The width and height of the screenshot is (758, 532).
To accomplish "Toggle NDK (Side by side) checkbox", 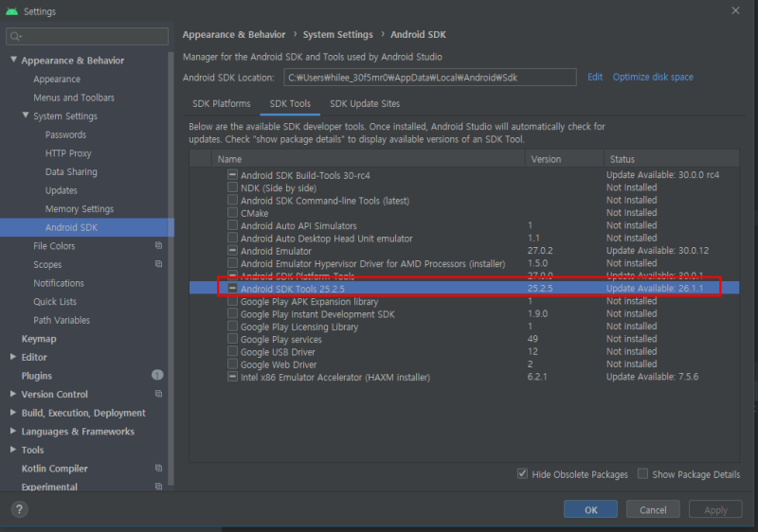I will pyautogui.click(x=232, y=187).
